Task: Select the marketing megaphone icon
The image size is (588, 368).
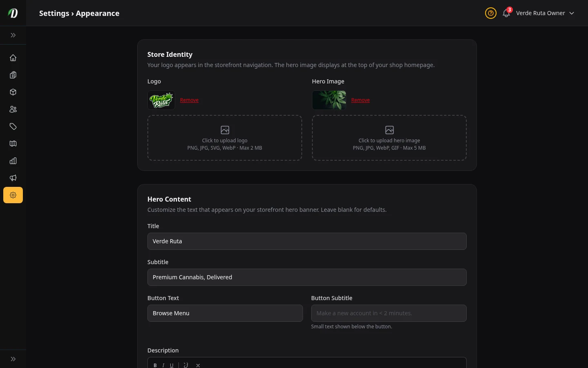Action: pos(13,178)
